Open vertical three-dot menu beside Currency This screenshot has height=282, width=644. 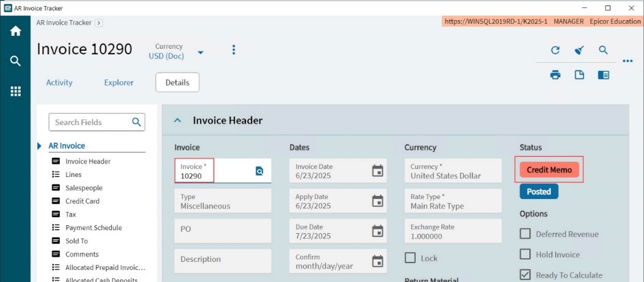[x=234, y=50]
